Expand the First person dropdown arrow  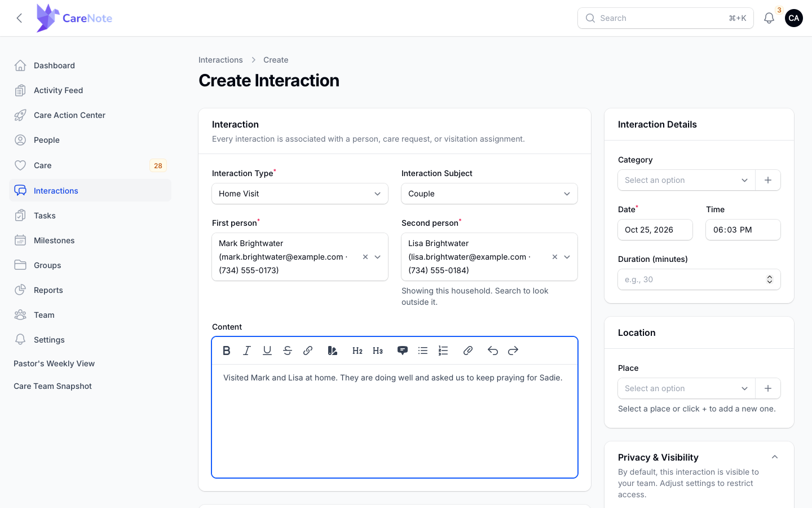(x=378, y=257)
